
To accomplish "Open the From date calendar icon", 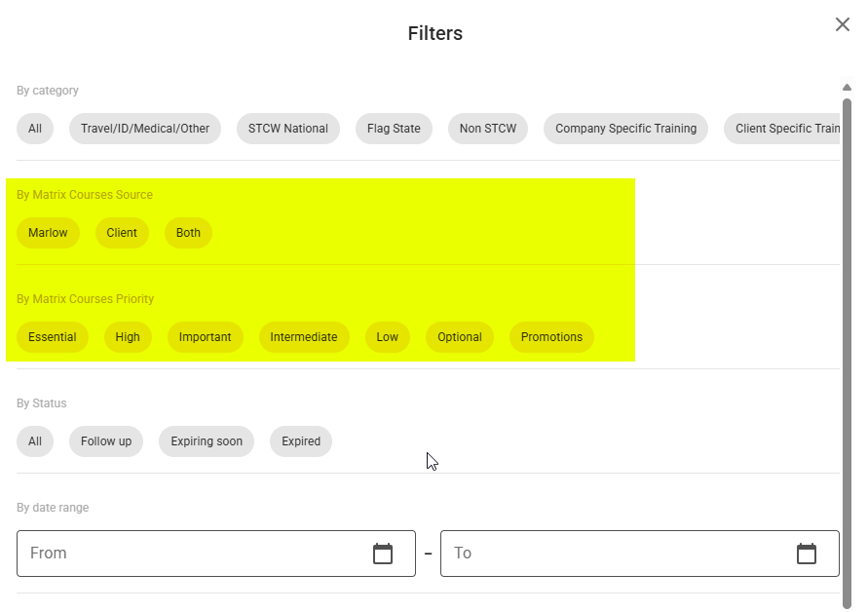I will [x=383, y=554].
